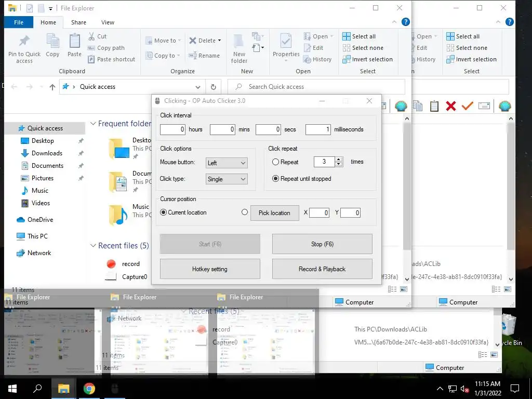Open Google Chrome from the taskbar
Viewport: 532px width, 399px height.
pyautogui.click(x=89, y=389)
